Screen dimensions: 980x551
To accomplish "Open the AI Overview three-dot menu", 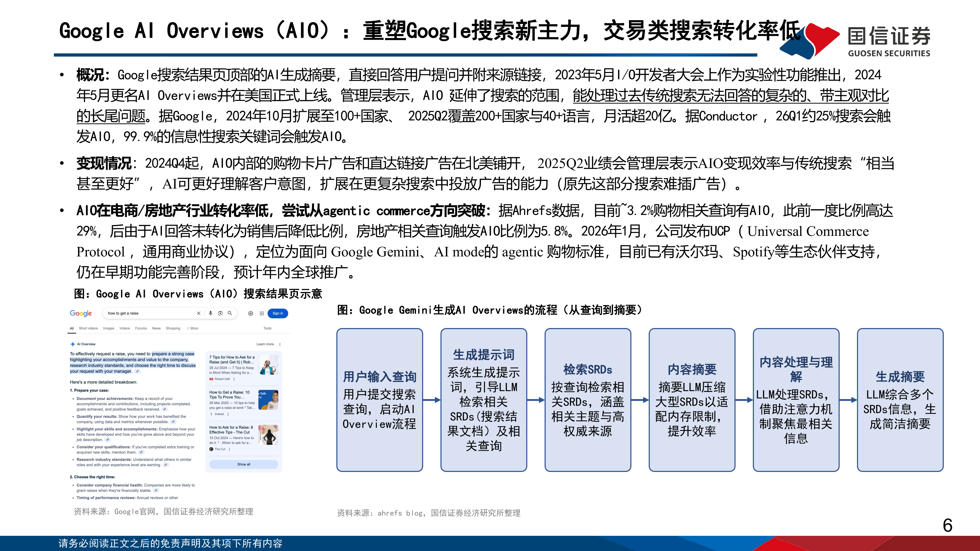I will (x=280, y=345).
